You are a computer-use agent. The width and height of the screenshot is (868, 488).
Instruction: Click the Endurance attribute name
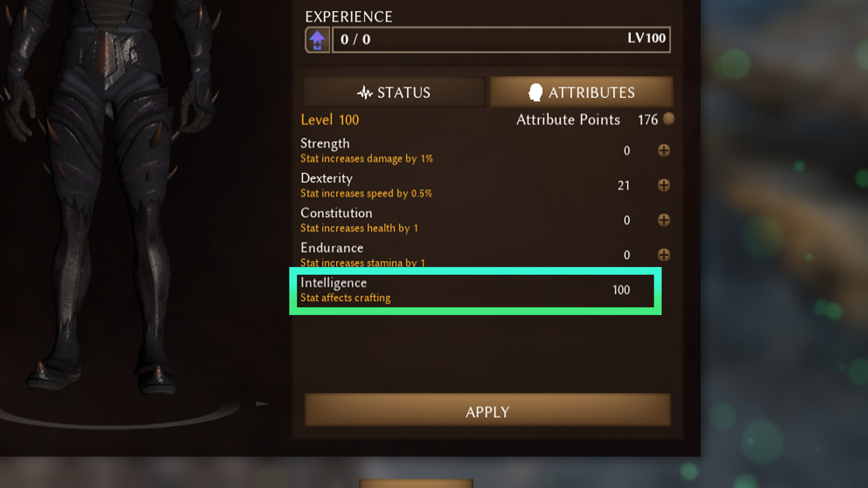coord(332,248)
